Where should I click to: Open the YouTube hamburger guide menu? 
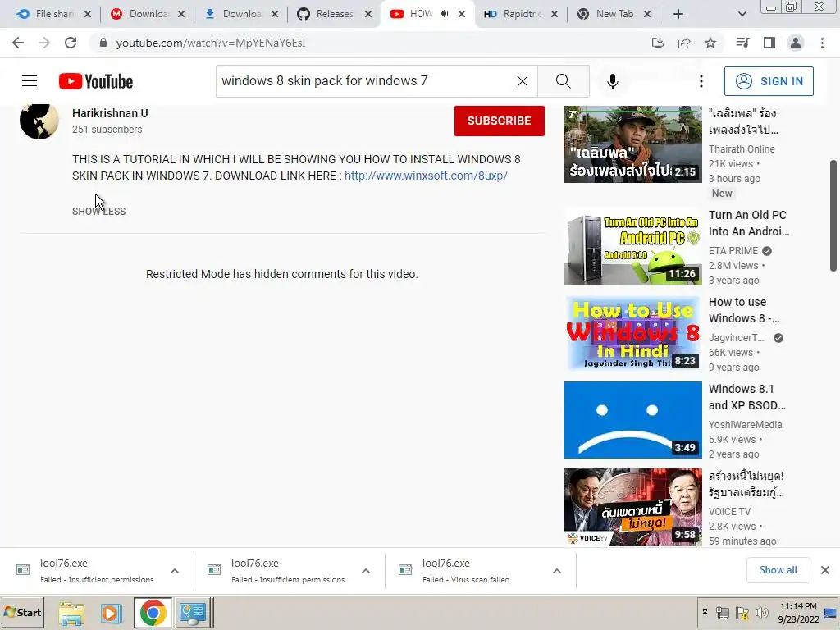[30, 81]
